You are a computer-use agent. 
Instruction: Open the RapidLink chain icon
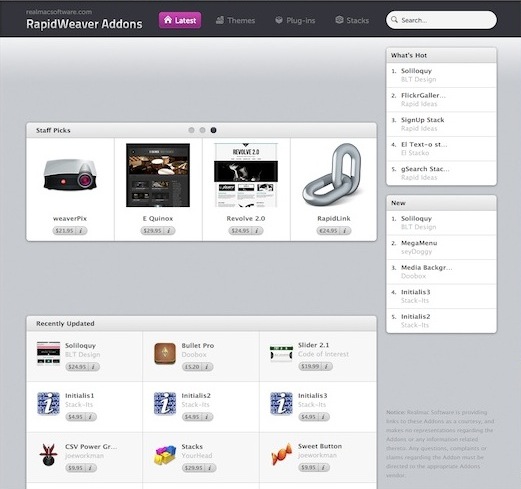[x=333, y=175]
